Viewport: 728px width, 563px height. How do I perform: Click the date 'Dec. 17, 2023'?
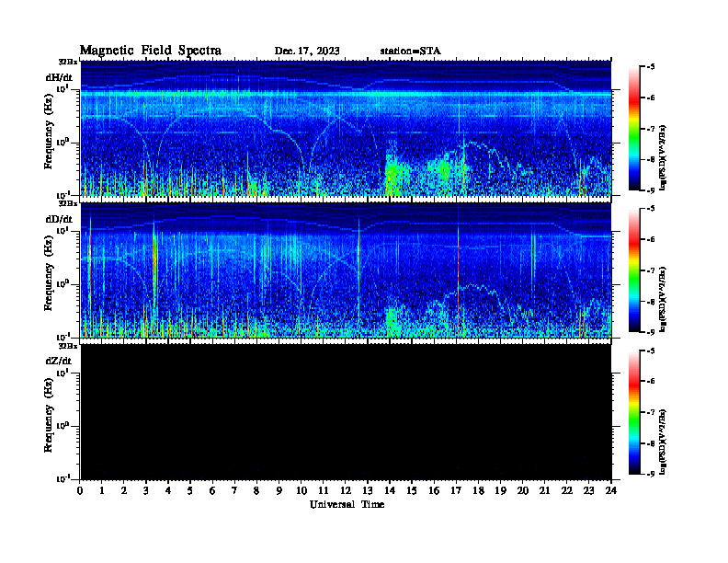[x=307, y=52]
